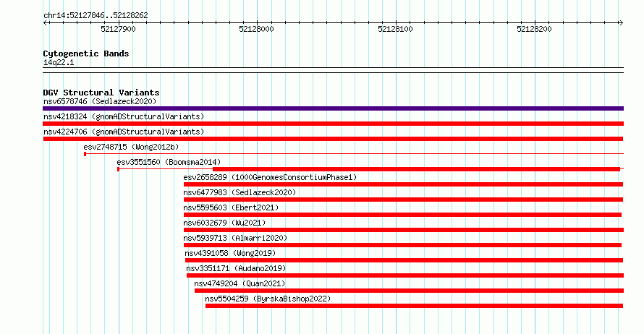Click ruler position 52128200
Screen dimensions: 644x334
[x=534, y=29]
